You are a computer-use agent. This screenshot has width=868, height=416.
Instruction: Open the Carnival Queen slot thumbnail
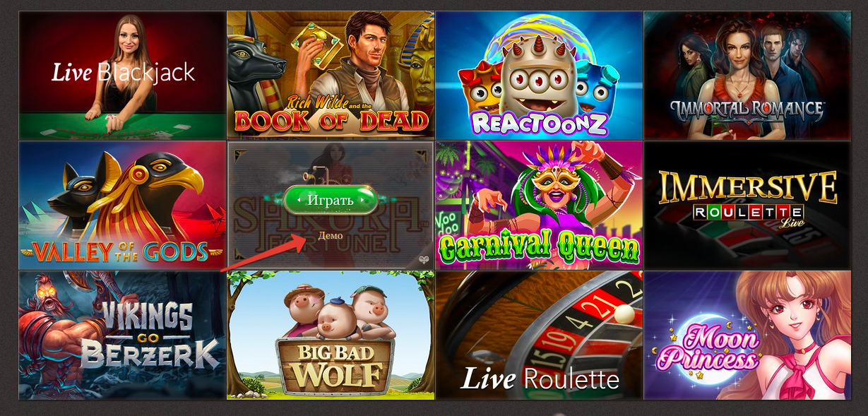pyautogui.click(x=538, y=205)
